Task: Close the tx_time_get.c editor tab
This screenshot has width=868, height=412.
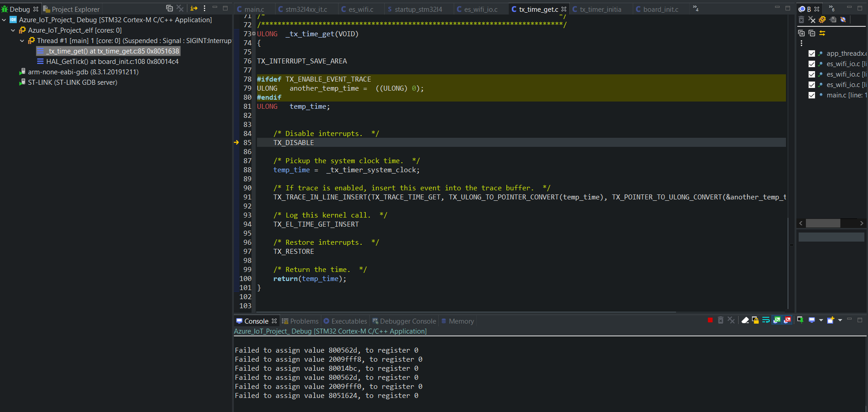Action: pos(564,9)
